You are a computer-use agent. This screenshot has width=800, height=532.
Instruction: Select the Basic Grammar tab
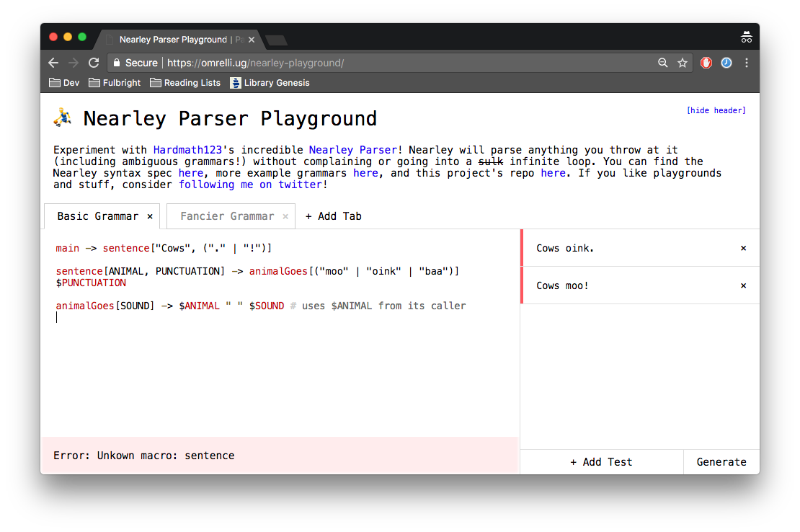(97, 216)
